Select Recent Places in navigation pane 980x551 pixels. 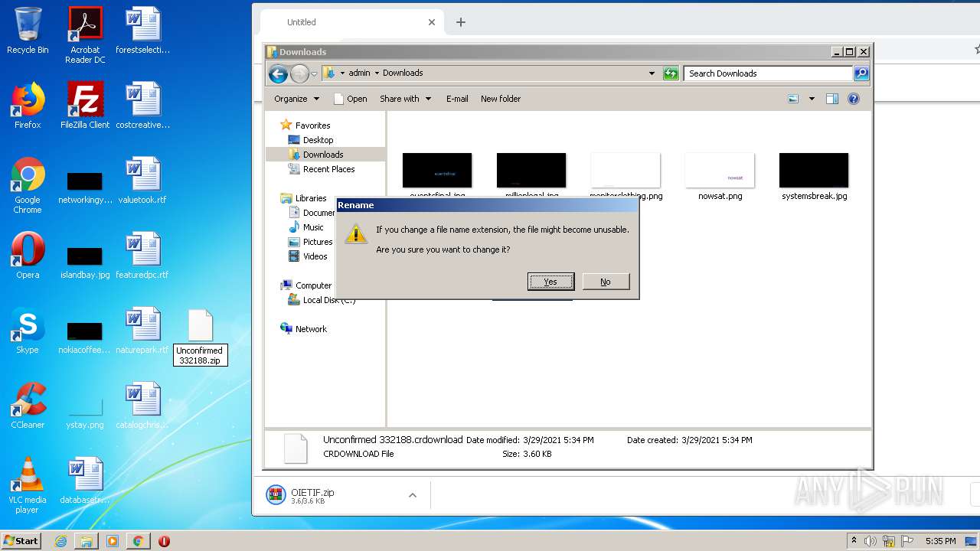(x=328, y=169)
